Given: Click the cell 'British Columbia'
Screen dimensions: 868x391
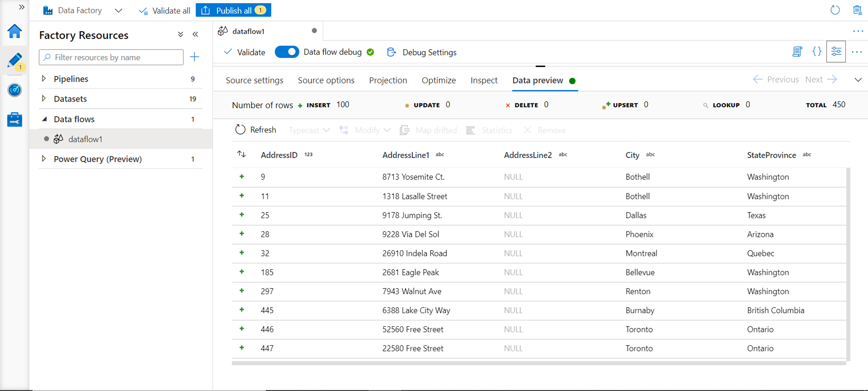Looking at the screenshot, I should 776,310.
